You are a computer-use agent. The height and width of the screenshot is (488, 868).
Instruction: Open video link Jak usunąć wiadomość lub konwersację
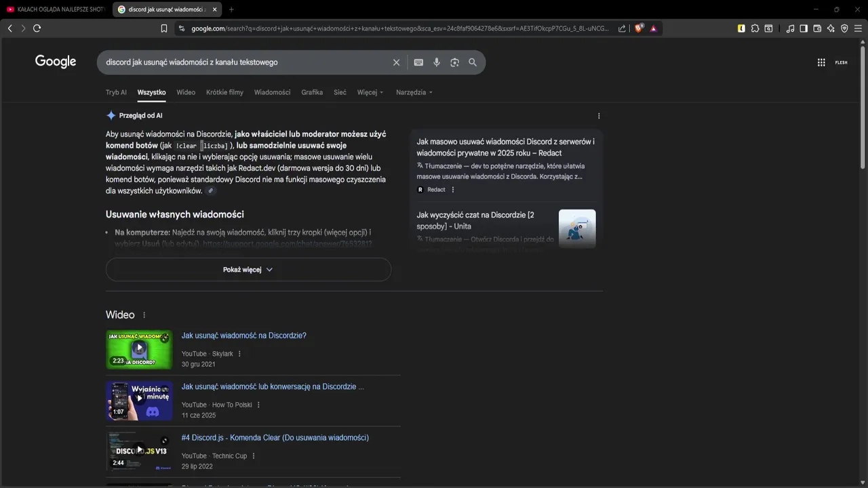(x=273, y=387)
